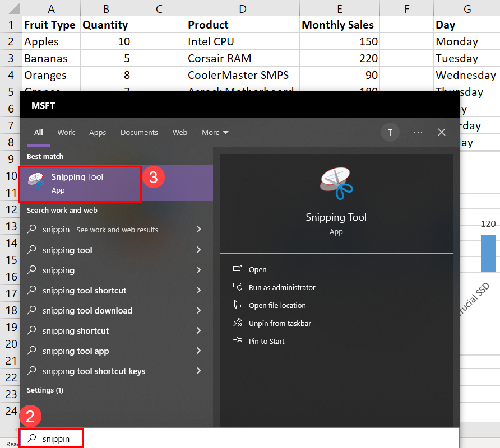Viewport: 500px width, 448px height.
Task: Click magnifier icon beside 'snipping tool download'
Action: 31,310
